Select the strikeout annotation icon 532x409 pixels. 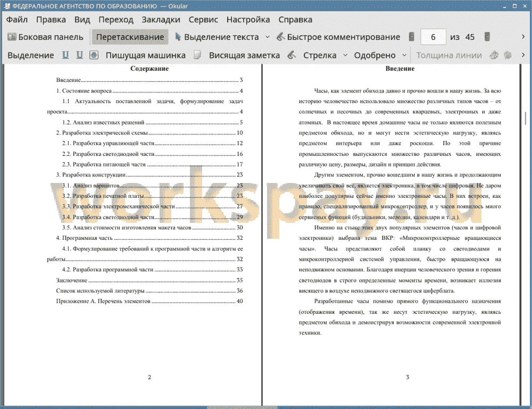pos(94,55)
